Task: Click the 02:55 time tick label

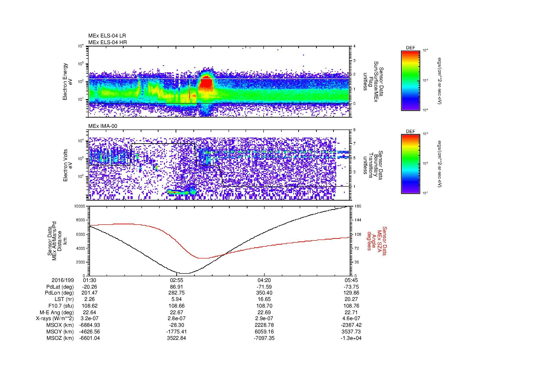Action: [x=177, y=280]
